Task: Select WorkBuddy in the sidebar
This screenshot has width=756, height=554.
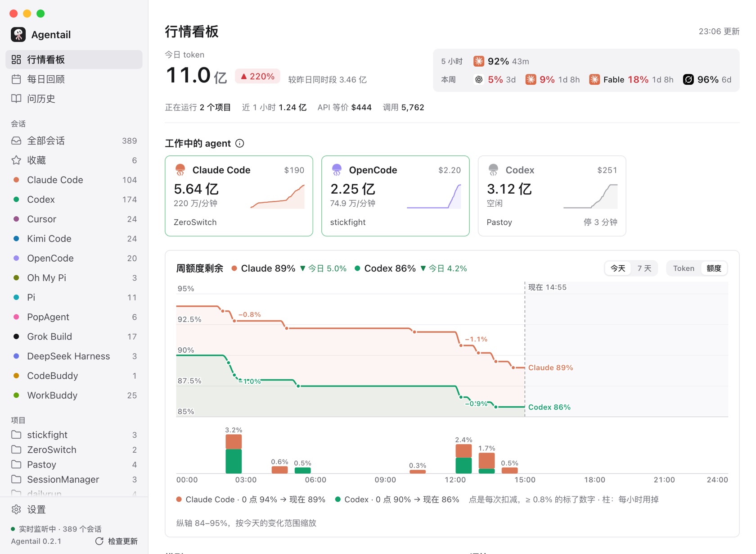Action: point(74,395)
